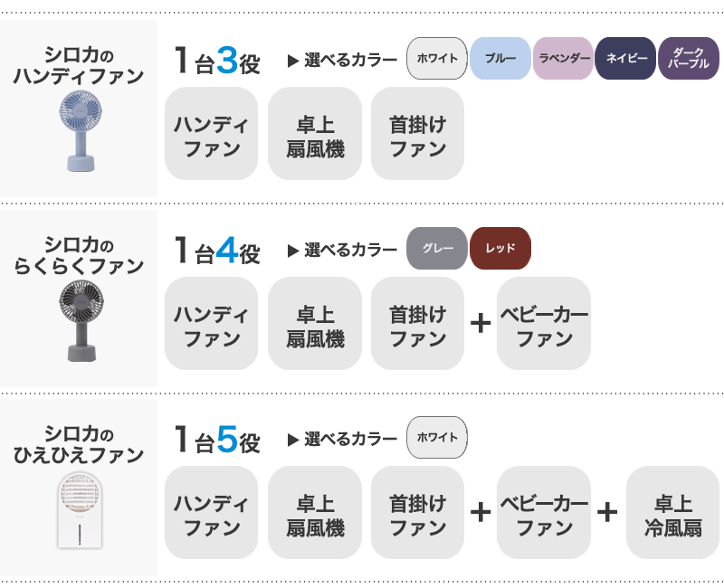Click the 選べるカラー arrow in 1台4役 row

pyautogui.click(x=293, y=251)
